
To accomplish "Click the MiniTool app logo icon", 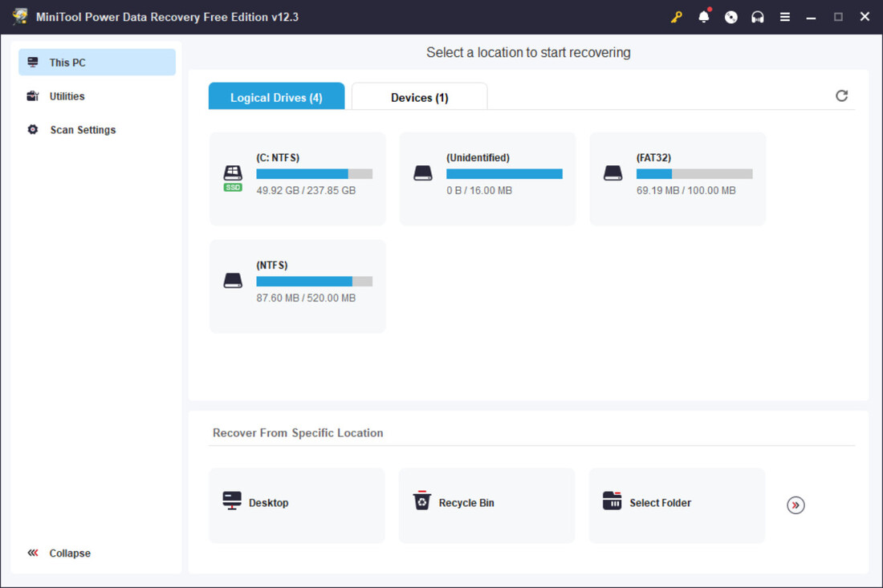I will [20, 16].
